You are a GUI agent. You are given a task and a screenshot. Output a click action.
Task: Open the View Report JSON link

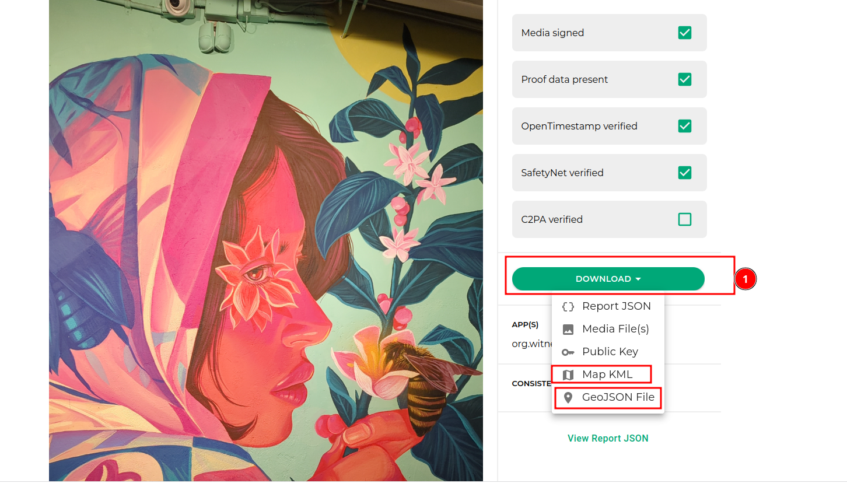(x=608, y=438)
